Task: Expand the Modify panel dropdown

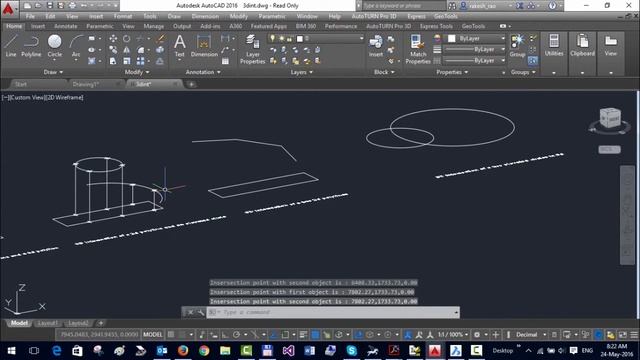Action: pos(137,72)
